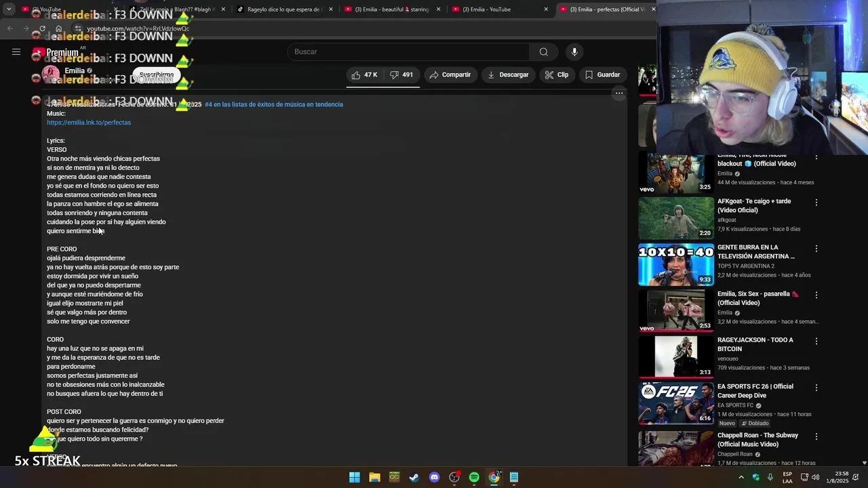
Task: Open options menu for GENTE BURRA video
Action: pyautogui.click(x=816, y=249)
